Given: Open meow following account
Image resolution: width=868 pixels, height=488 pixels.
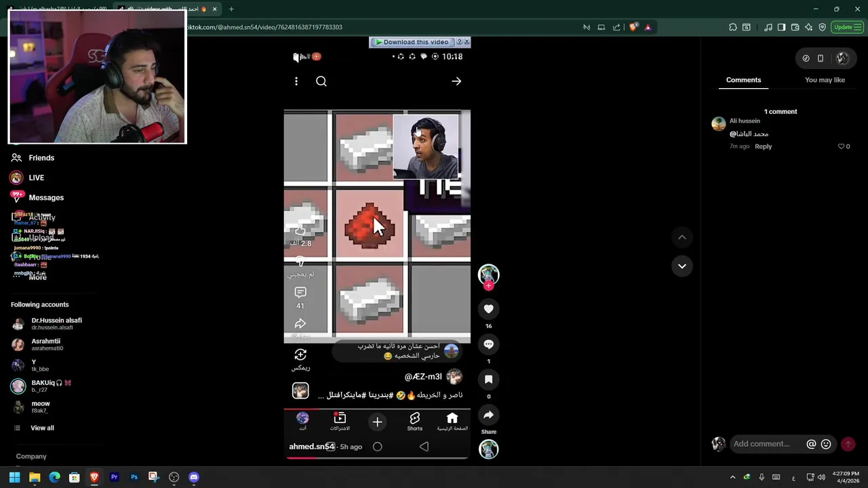Looking at the screenshot, I should (40, 407).
